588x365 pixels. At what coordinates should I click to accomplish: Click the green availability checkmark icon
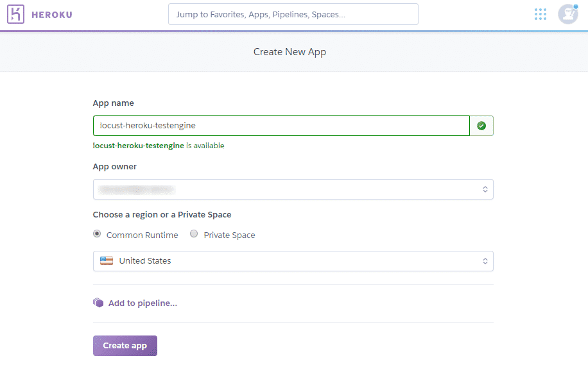(x=481, y=126)
